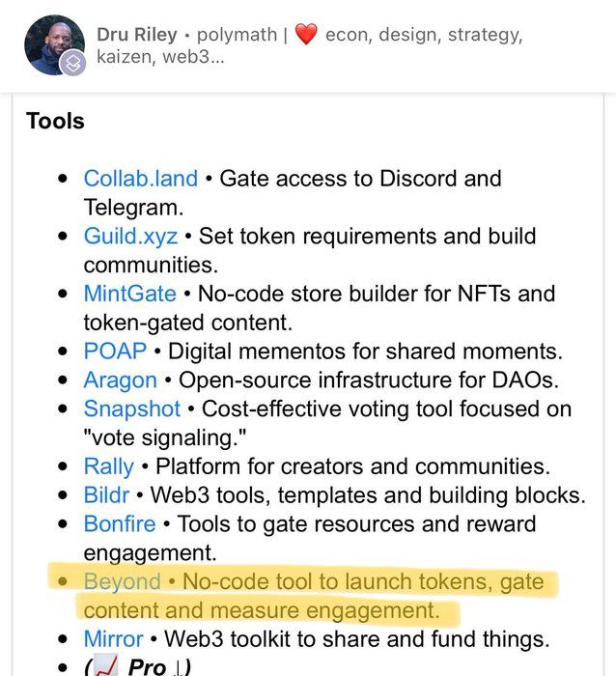
Task: Click the Tools section heading
Action: [x=55, y=121]
